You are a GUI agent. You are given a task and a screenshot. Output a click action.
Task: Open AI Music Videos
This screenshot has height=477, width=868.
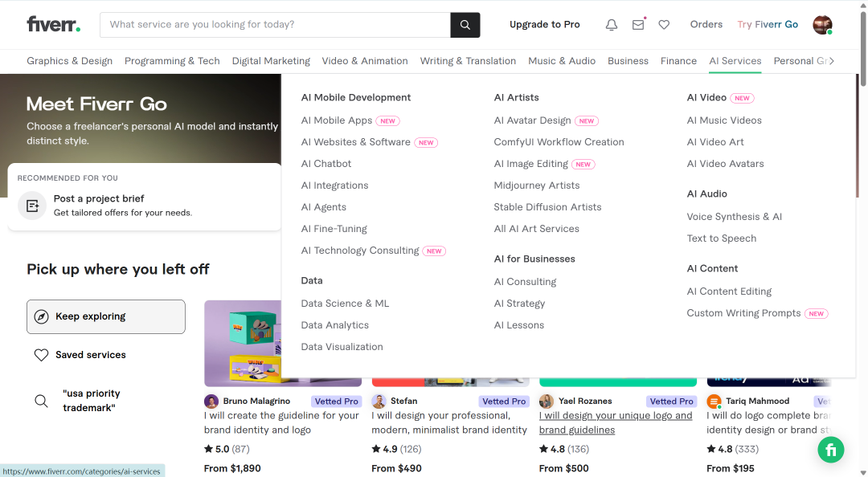[x=724, y=120]
